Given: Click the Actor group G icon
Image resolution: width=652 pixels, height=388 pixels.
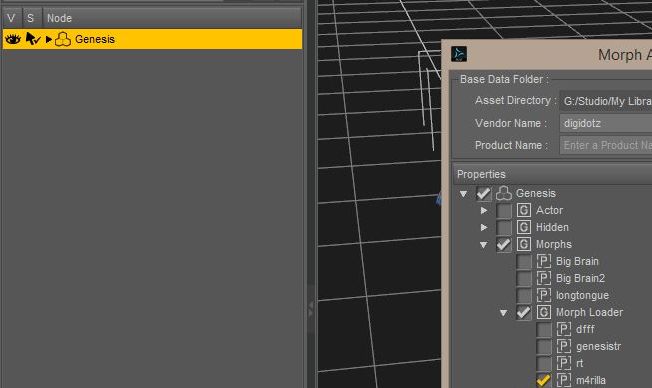Looking at the screenshot, I should point(524,210).
